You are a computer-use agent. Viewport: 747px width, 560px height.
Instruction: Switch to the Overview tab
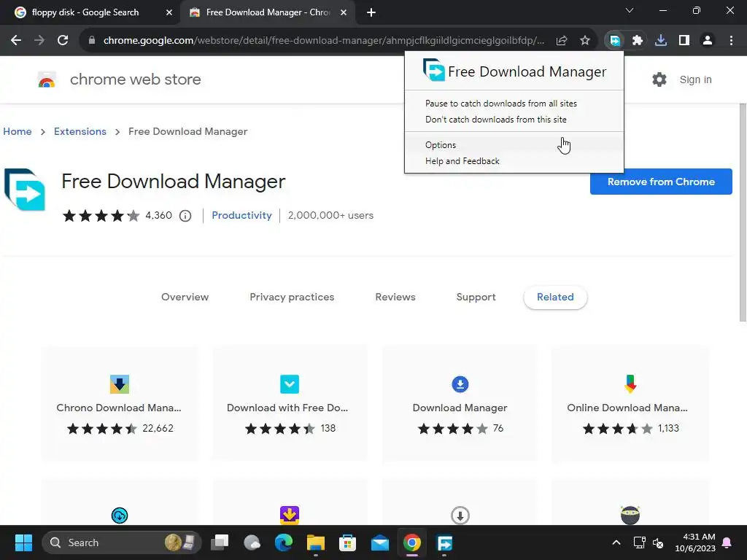click(x=185, y=297)
